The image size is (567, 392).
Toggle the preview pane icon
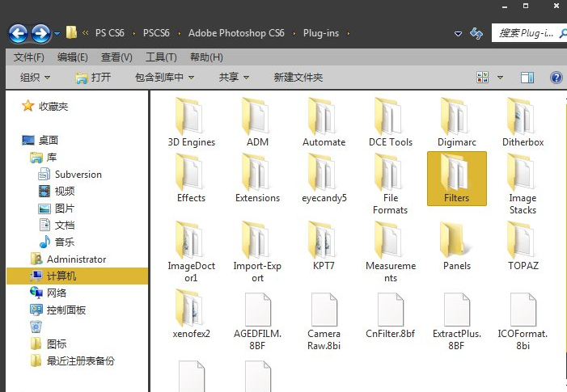tap(527, 78)
